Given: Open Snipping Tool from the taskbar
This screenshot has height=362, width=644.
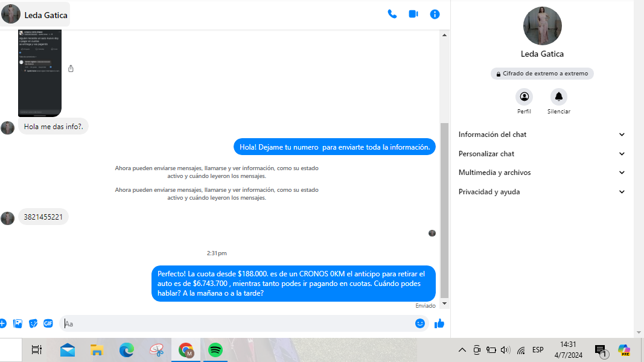Looking at the screenshot, I should pyautogui.click(x=156, y=350).
